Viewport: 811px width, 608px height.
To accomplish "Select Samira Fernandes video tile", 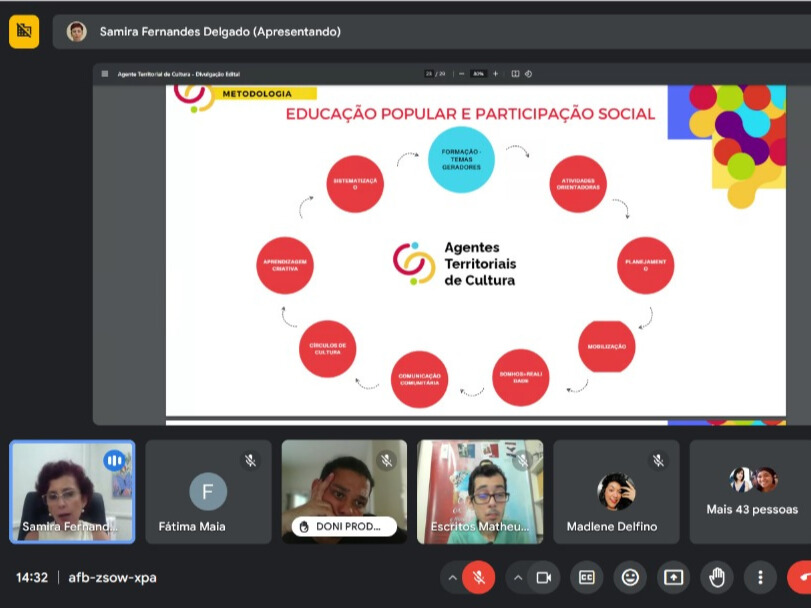I will [x=72, y=492].
